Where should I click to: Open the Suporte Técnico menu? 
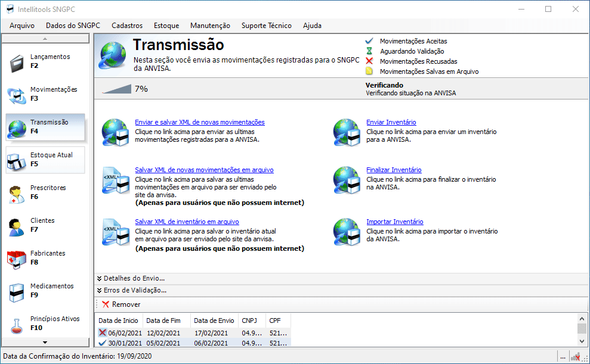point(267,26)
